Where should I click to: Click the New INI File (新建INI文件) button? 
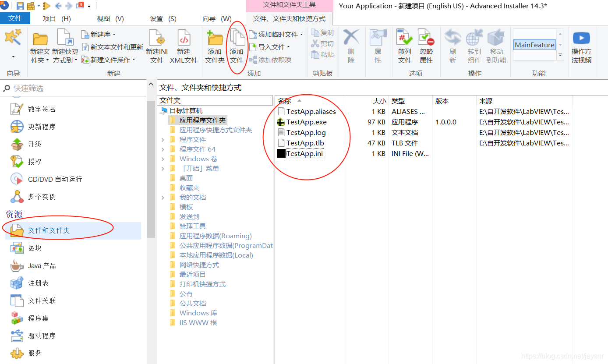coord(157,46)
